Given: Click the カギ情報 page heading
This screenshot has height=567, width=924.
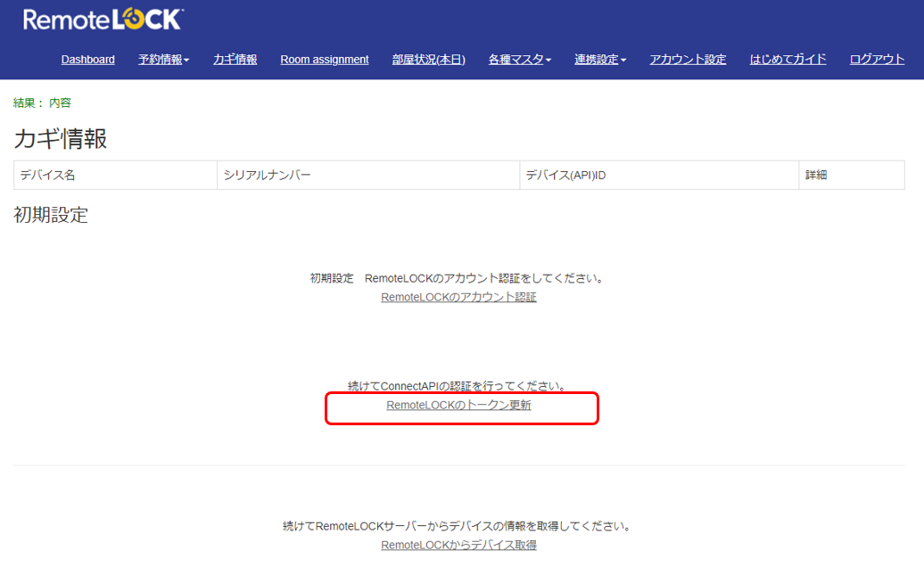Looking at the screenshot, I should pos(60,139).
